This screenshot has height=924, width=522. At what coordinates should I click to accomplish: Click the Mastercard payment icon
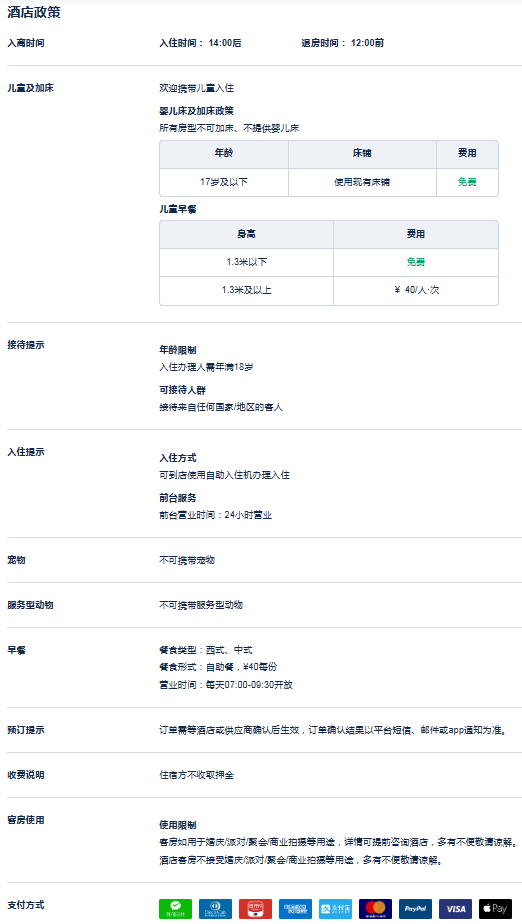click(x=375, y=909)
